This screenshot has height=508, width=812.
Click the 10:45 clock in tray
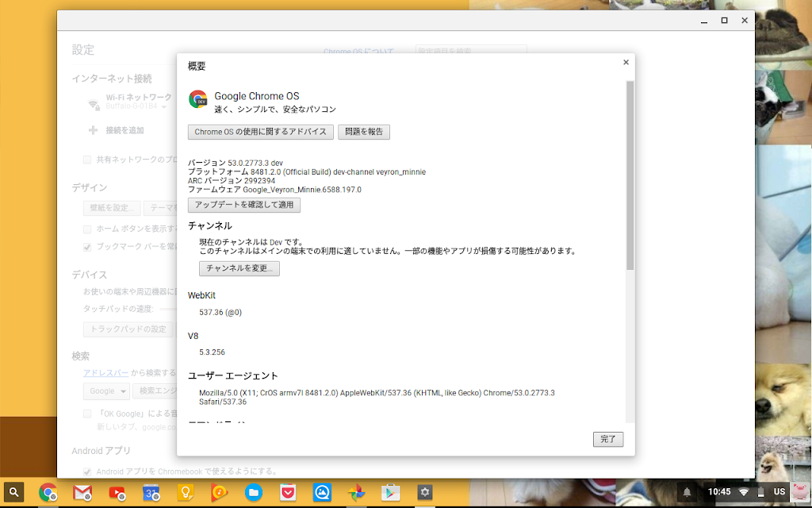click(x=718, y=491)
